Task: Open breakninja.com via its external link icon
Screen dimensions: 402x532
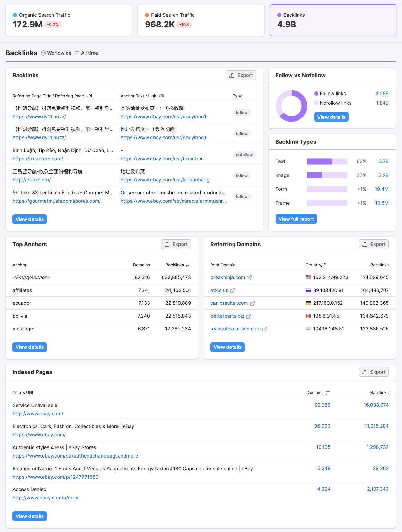Action: pyautogui.click(x=249, y=277)
